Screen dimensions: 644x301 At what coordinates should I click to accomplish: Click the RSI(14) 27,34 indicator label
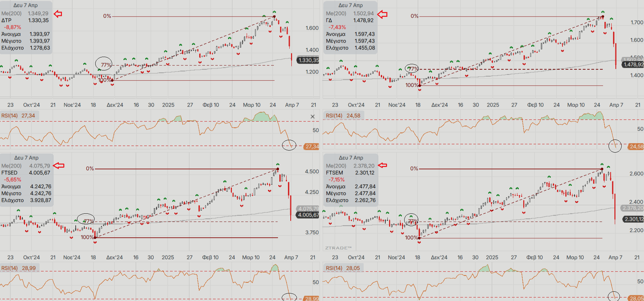pyautogui.click(x=18, y=115)
